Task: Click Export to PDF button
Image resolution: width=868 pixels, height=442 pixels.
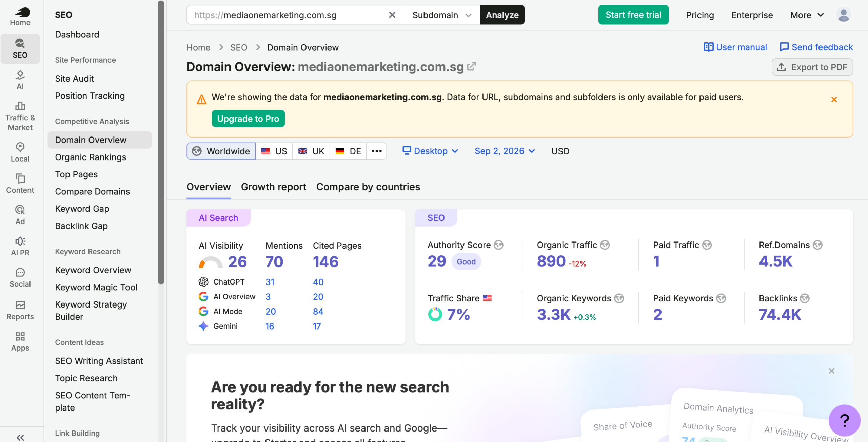Action: click(812, 67)
